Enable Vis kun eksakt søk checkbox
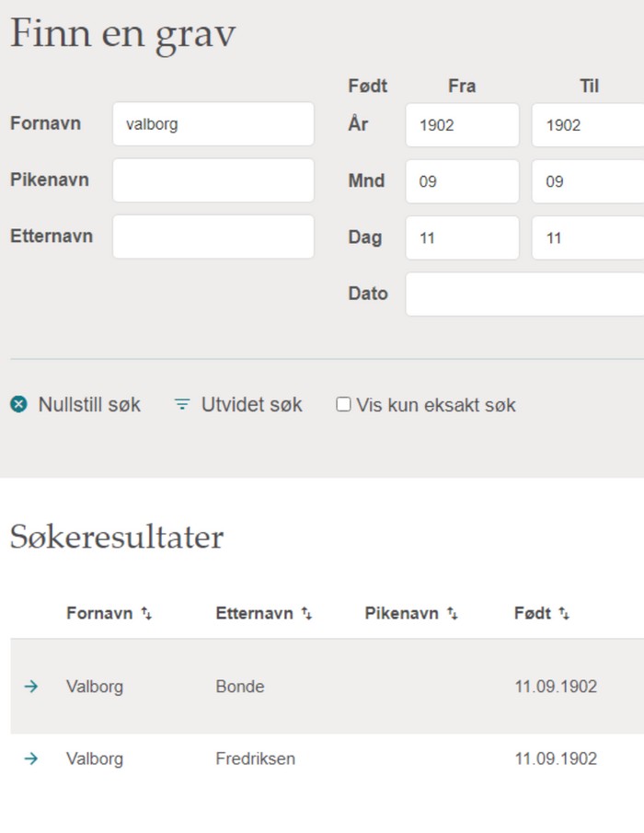This screenshot has height=833, width=644. coord(343,405)
